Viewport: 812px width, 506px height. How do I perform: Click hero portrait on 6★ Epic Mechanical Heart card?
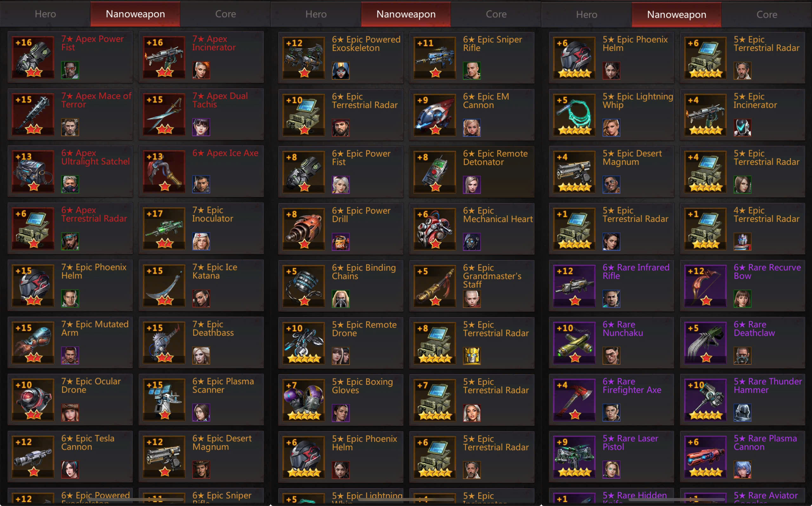(472, 242)
